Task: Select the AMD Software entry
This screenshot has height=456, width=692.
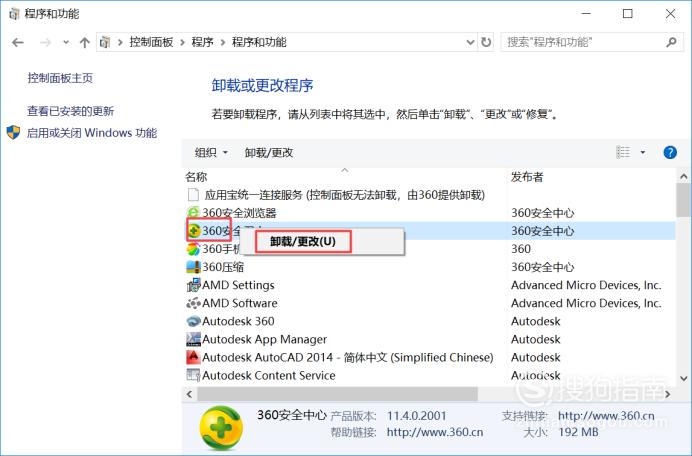Action: (240, 303)
